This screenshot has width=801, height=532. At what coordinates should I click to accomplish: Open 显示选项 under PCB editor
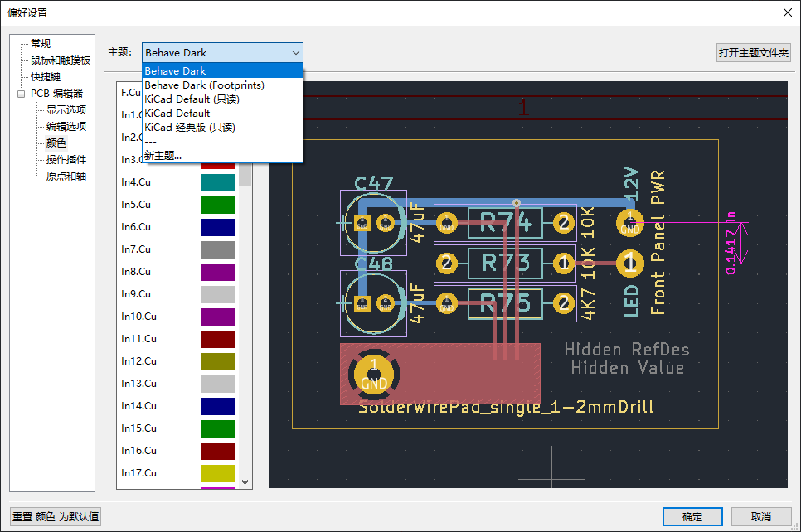click(66, 109)
